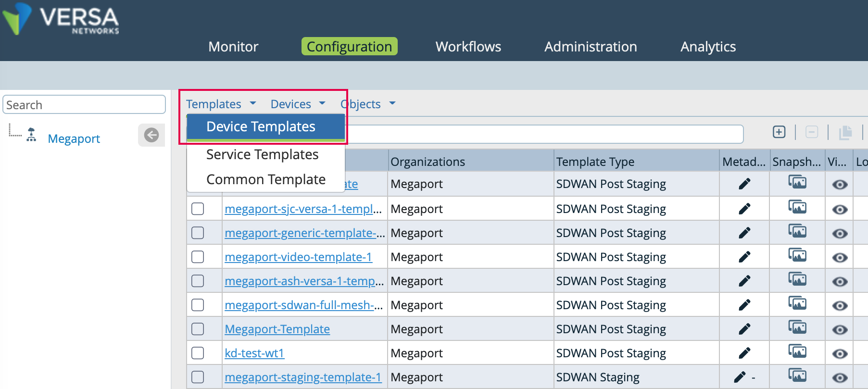Open the Objects dropdown menu
Image resolution: width=868 pixels, height=389 pixels.
tap(368, 104)
